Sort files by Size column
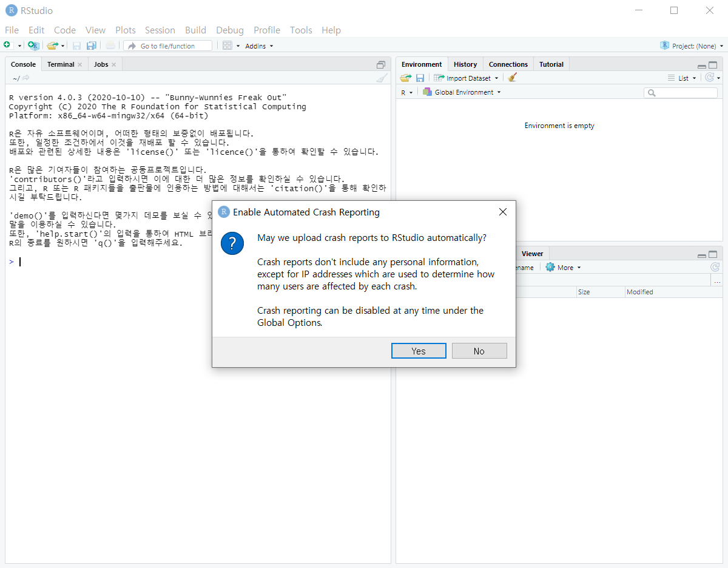The image size is (728, 568). tap(601, 292)
